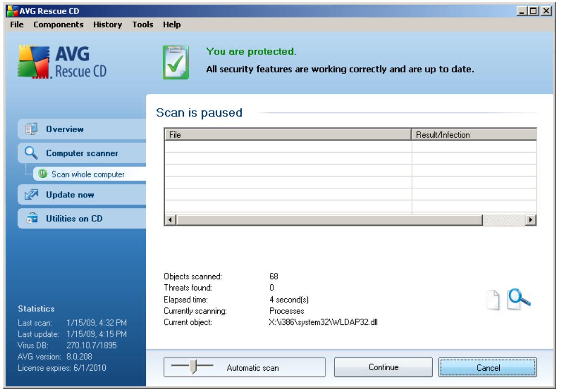561x392 pixels.
Task: Click the Automatic scan priority slider handle
Action: [193, 366]
